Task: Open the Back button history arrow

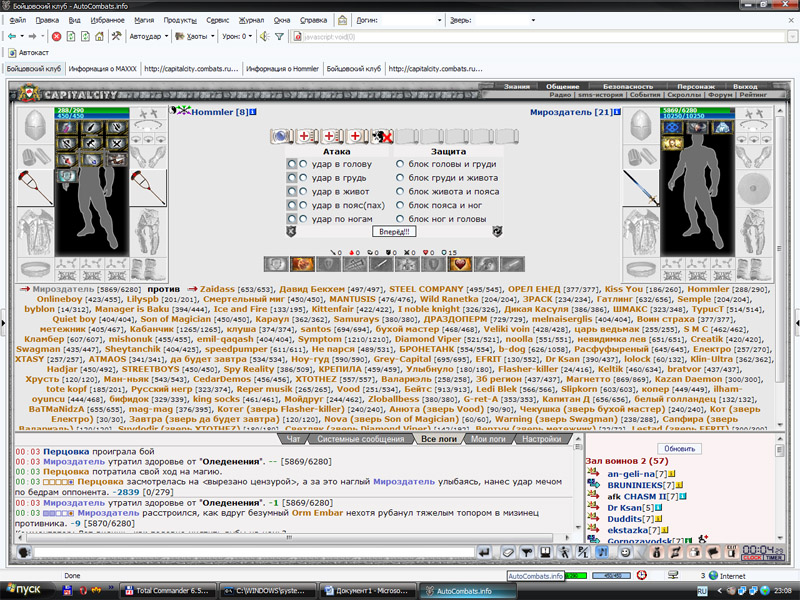Action: (x=22, y=36)
